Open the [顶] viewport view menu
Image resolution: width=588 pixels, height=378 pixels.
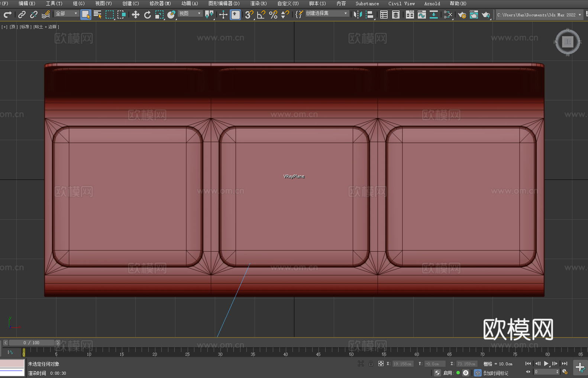[14, 27]
